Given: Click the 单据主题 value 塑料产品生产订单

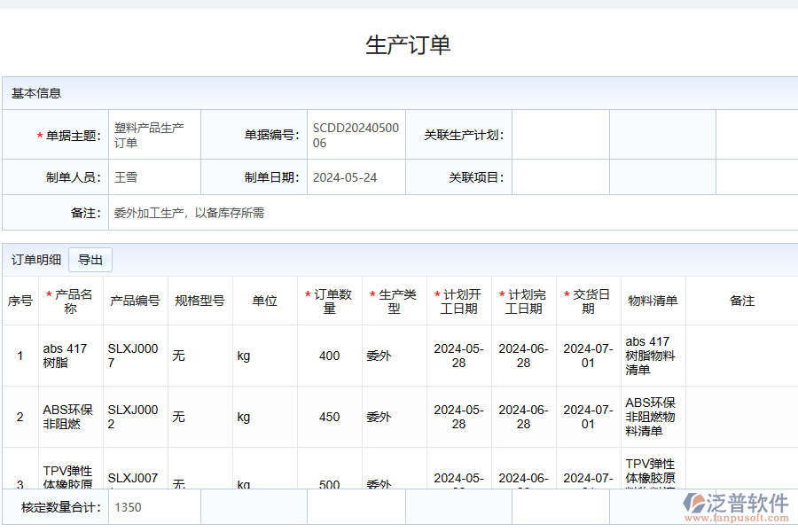Looking at the screenshot, I should (x=149, y=135).
